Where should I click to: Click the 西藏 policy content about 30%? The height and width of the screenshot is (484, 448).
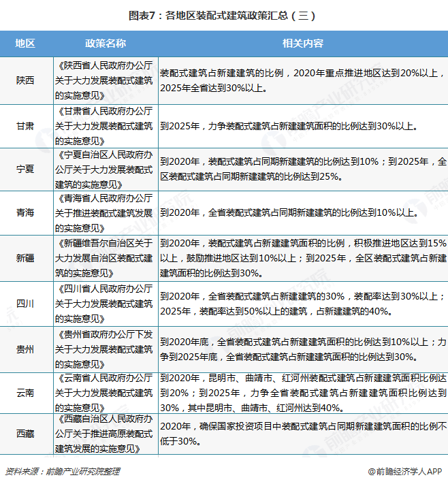click(x=303, y=434)
